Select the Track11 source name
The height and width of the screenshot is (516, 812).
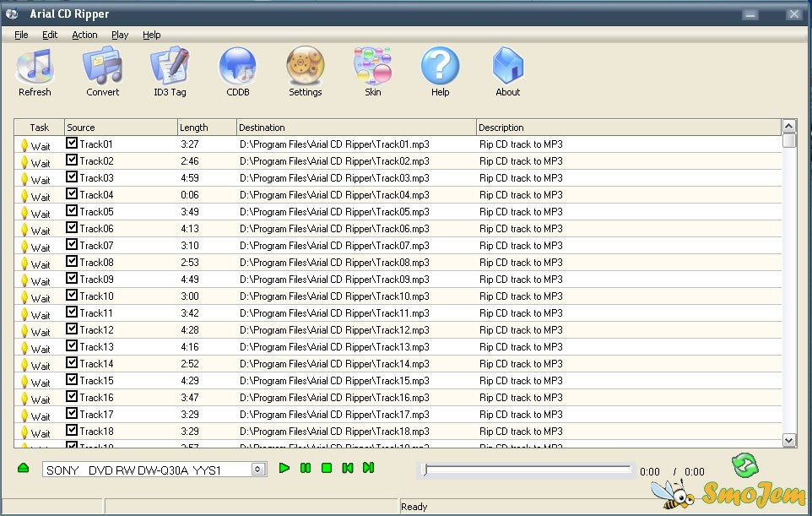point(96,313)
